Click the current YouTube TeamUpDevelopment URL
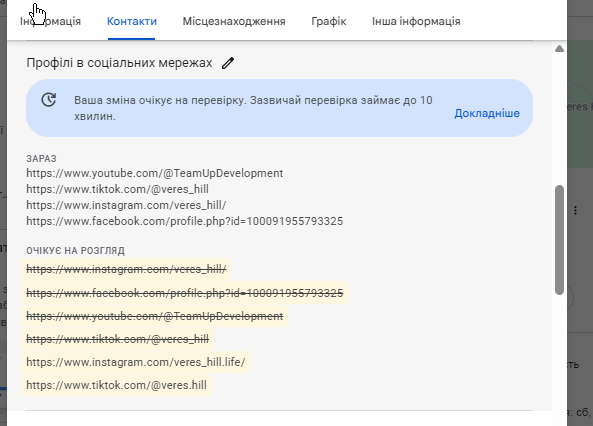Image resolution: width=593 pixels, height=426 pixels. coord(155,173)
